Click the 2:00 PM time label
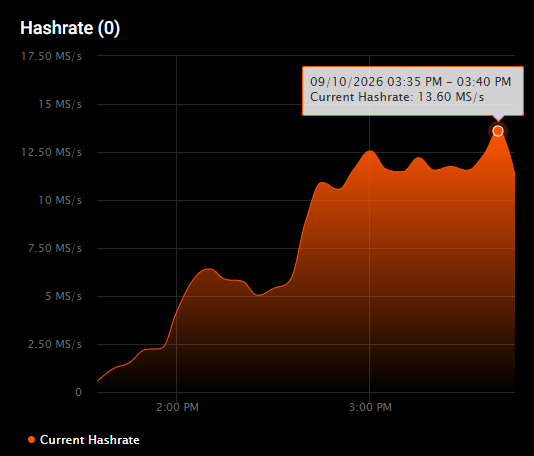Image resolution: width=534 pixels, height=456 pixels. [x=177, y=407]
